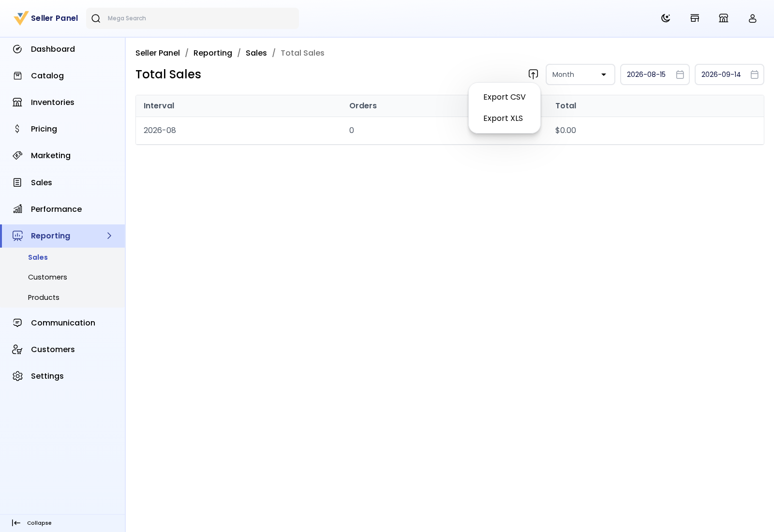Open the user account icon
The width and height of the screenshot is (774, 532).
tap(753, 18)
